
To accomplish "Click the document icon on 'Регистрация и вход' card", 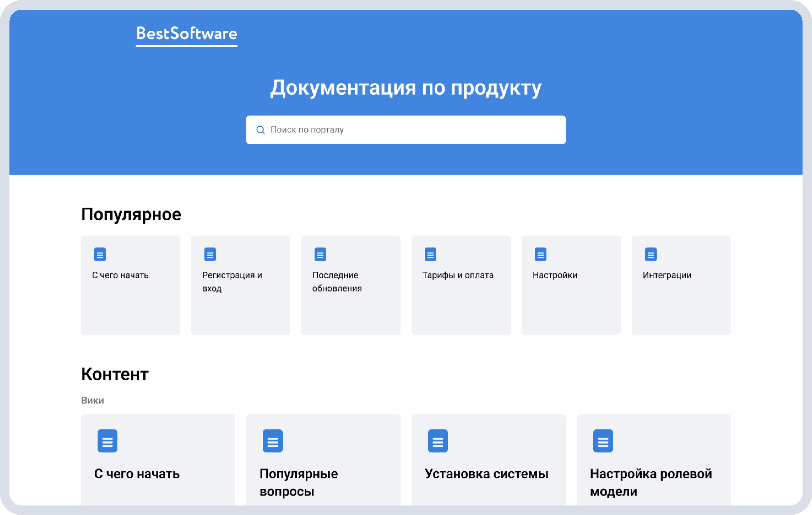I will pos(210,254).
